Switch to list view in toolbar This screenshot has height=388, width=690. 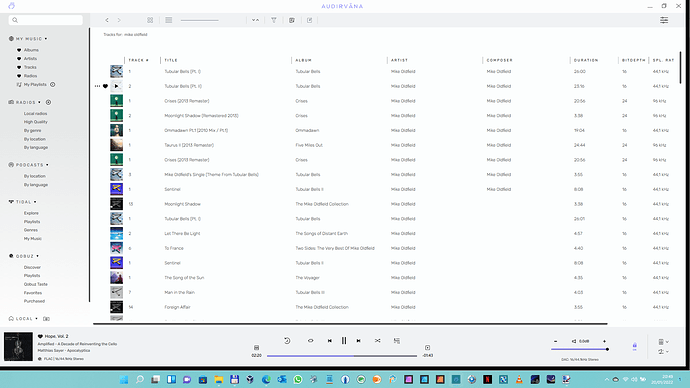(x=169, y=20)
